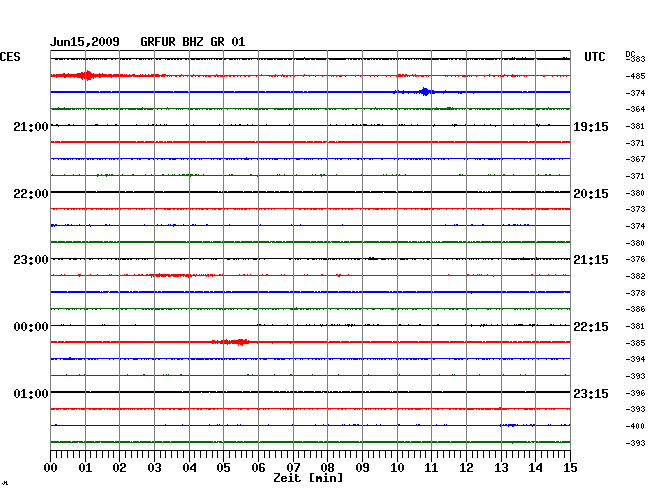Image resolution: width=650 pixels, height=494 pixels.
Task: Click red burst between minutes 03 and 04
Action: (170, 275)
